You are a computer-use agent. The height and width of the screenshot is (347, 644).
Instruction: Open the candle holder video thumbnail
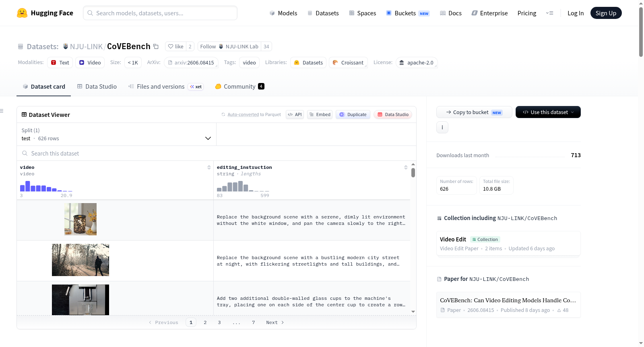(x=80, y=219)
